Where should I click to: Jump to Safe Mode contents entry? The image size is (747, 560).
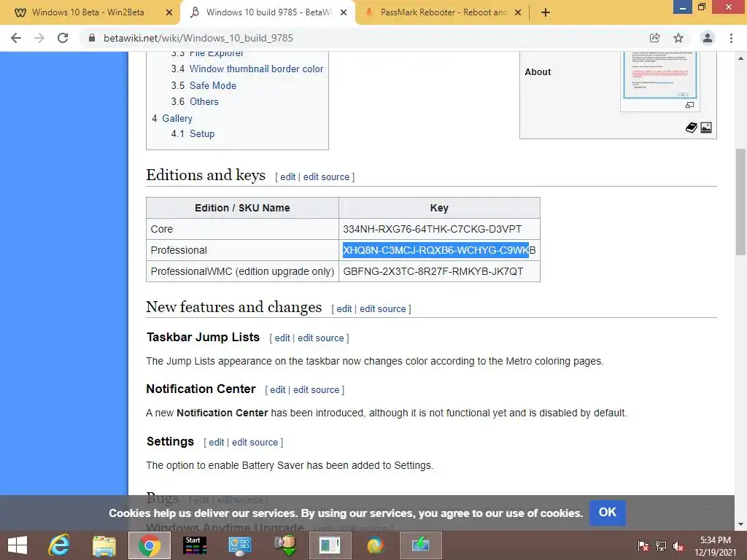[x=212, y=86]
